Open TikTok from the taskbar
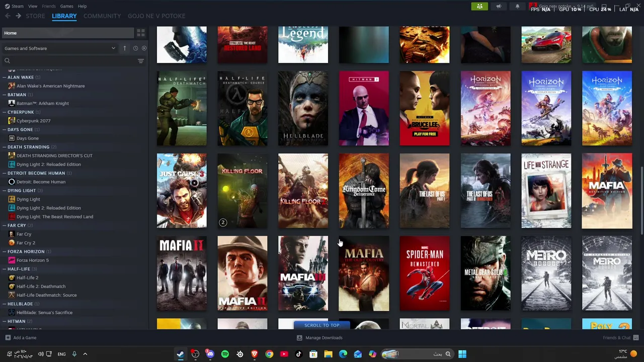This screenshot has height=362, width=644. point(299,354)
